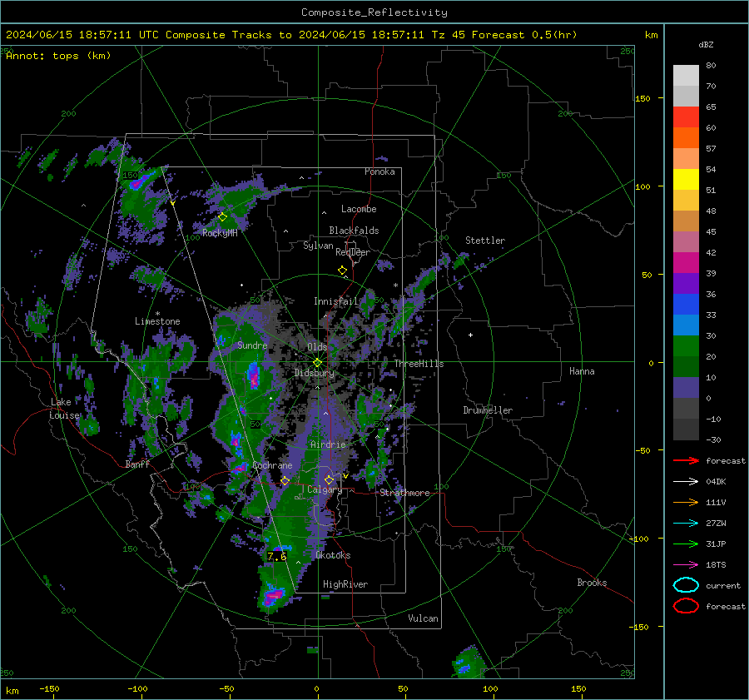Screen dimensions: 749x700
Task: Click the Airdrie city label
Action: click(328, 444)
